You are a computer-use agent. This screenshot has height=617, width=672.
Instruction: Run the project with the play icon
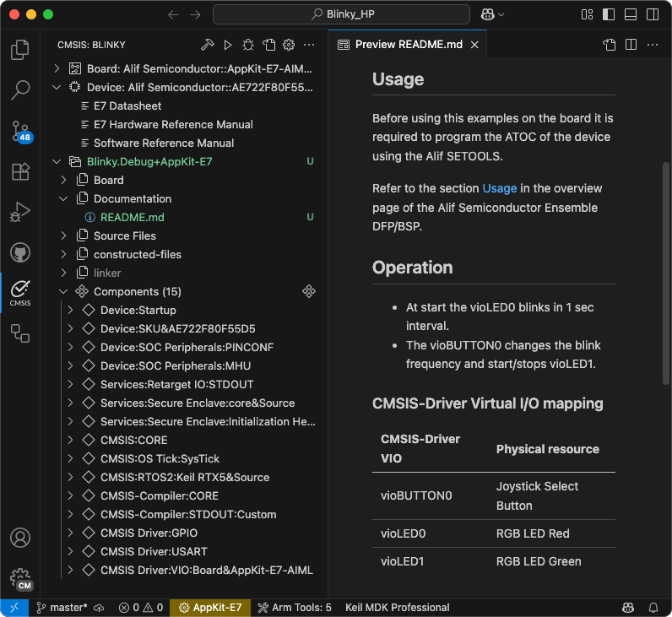[x=228, y=45]
